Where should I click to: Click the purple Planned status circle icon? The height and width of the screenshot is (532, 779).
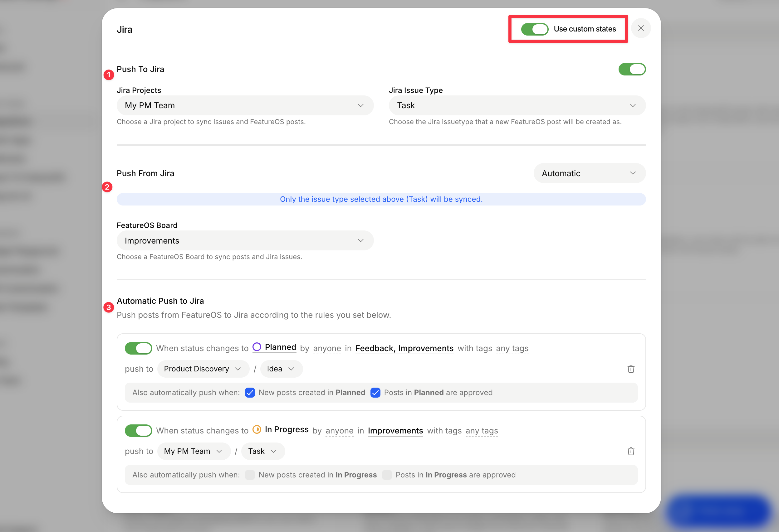pyautogui.click(x=257, y=347)
